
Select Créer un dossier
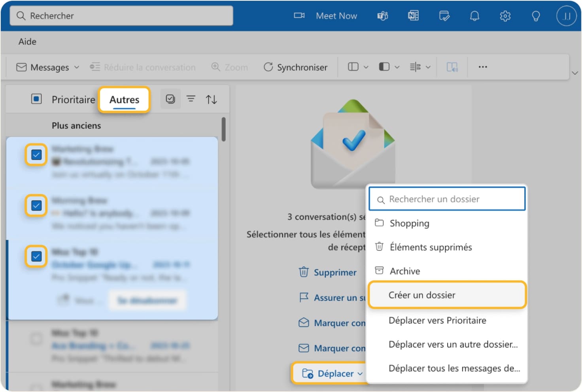tap(447, 295)
